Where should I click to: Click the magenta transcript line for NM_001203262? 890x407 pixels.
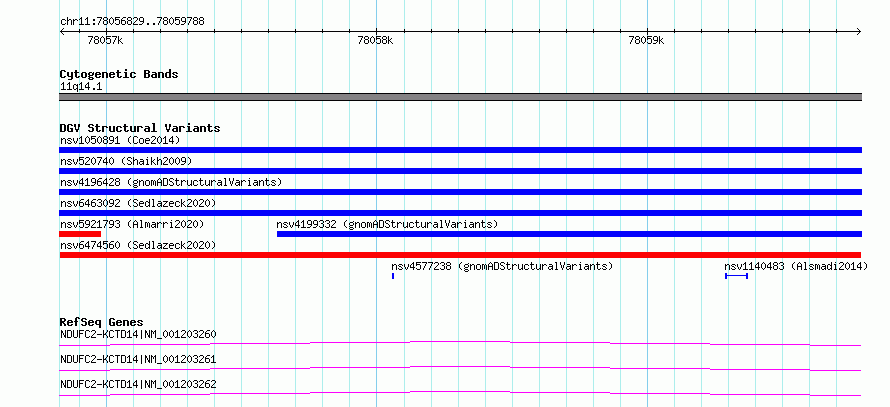click(460, 393)
